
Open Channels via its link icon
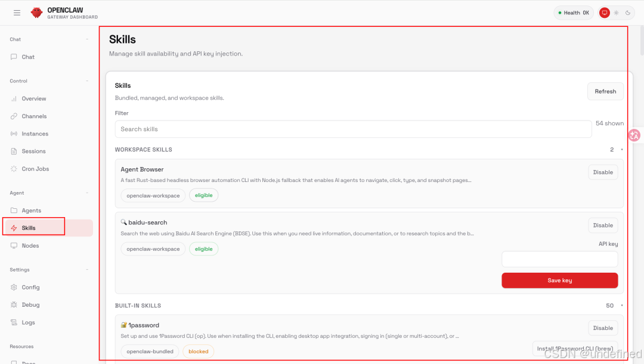pyautogui.click(x=14, y=116)
